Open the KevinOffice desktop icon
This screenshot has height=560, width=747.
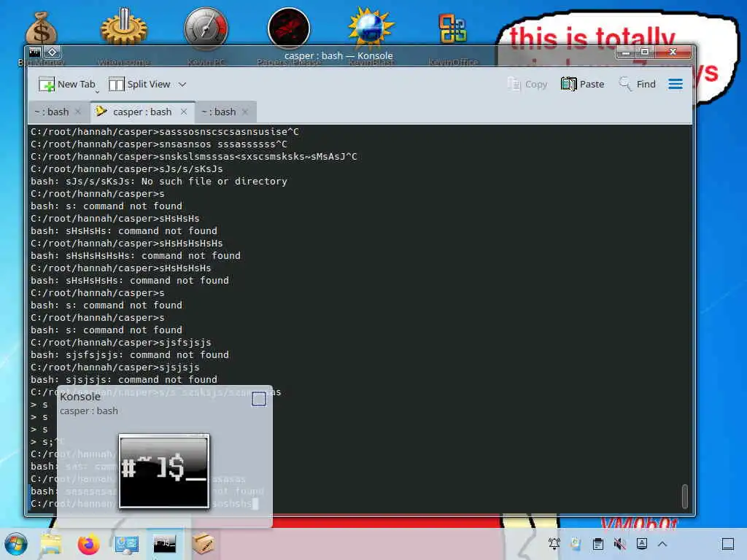(x=452, y=28)
